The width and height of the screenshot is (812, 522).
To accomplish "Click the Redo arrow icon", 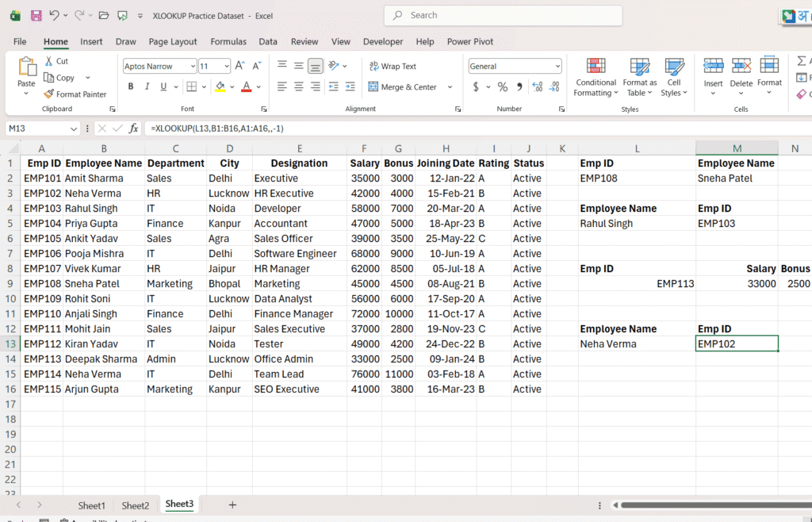I will pyautogui.click(x=79, y=15).
